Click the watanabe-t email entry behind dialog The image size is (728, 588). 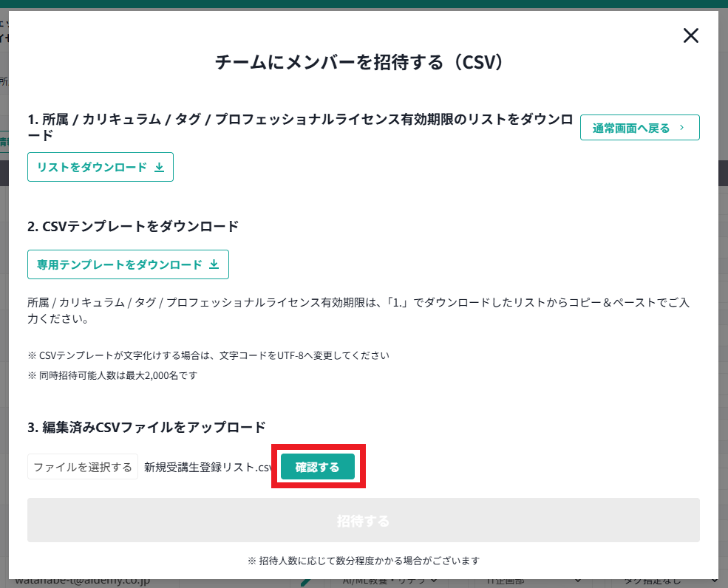click(81, 582)
